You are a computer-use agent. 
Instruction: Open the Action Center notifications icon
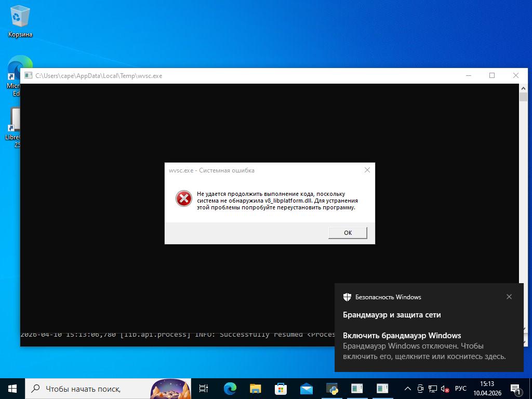click(x=516, y=389)
